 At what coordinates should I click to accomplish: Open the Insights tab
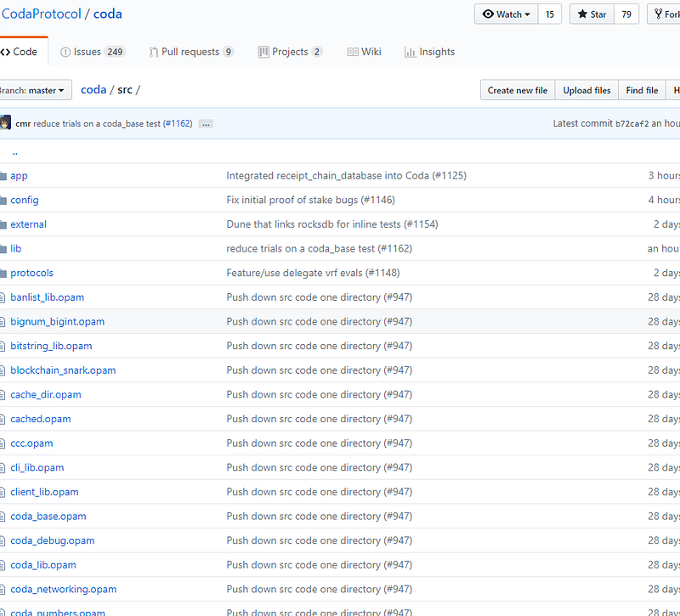click(430, 52)
